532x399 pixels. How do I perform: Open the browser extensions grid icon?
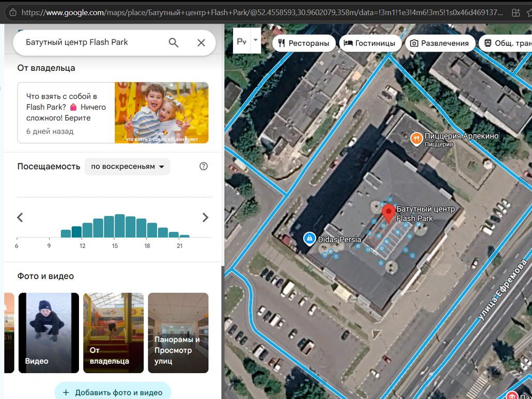[x=515, y=12]
